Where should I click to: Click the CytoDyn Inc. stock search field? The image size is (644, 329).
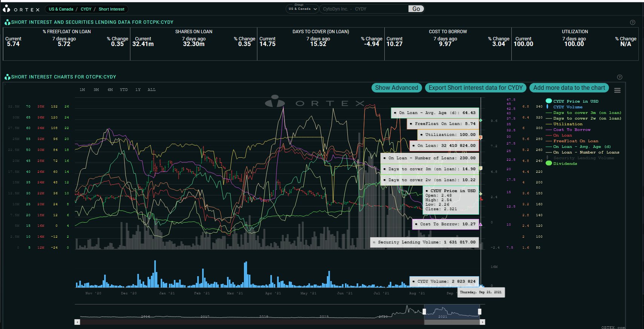point(364,9)
